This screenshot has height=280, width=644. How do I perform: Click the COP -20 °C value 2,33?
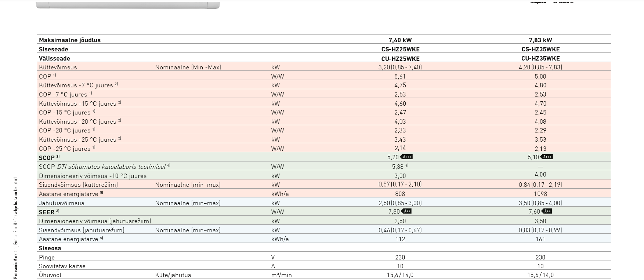coord(400,130)
